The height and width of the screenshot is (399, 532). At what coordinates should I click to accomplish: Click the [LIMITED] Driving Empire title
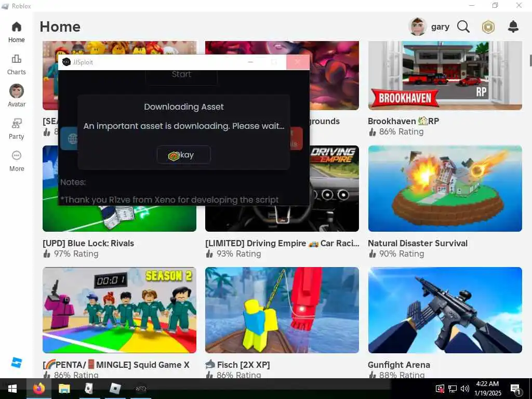pos(282,243)
